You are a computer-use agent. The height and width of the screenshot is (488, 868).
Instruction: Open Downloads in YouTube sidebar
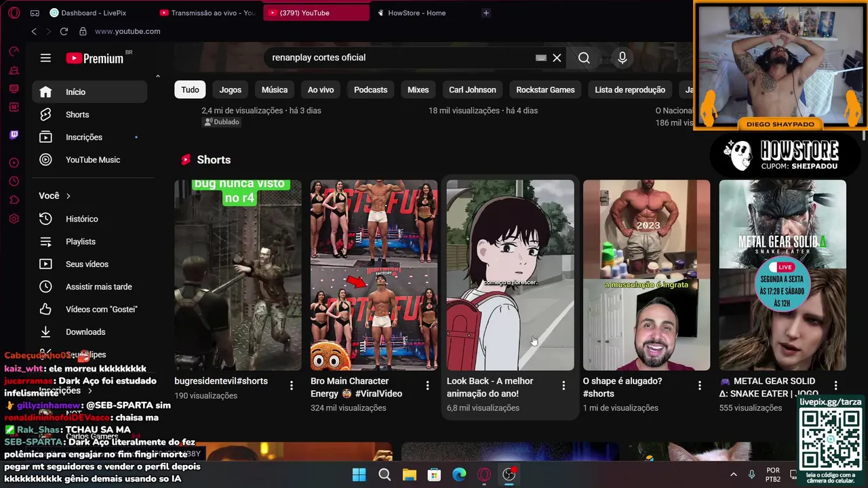90,332
